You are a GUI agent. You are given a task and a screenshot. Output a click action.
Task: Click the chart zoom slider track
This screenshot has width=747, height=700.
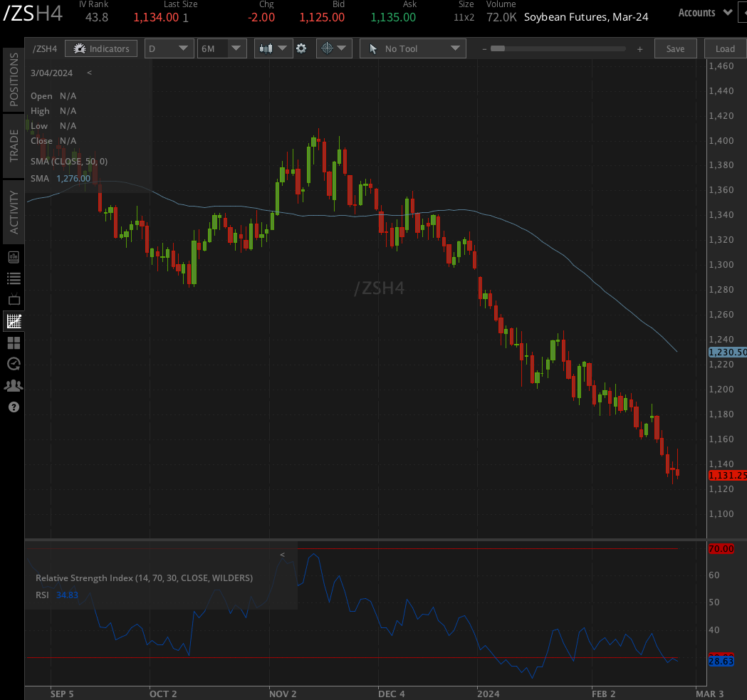558,48
